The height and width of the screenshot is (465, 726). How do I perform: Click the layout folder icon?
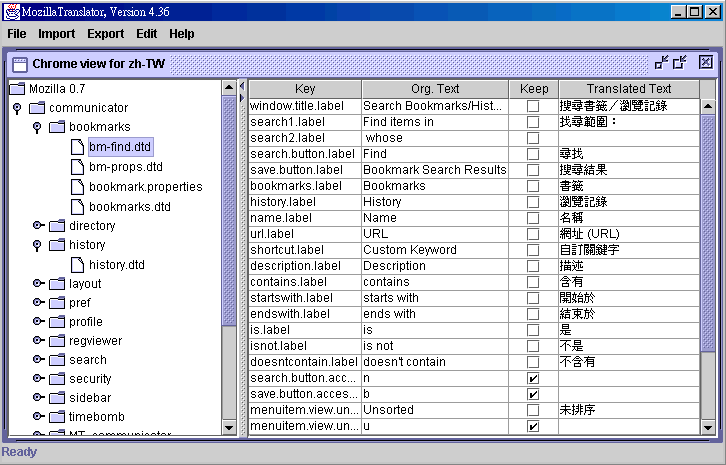(x=57, y=284)
